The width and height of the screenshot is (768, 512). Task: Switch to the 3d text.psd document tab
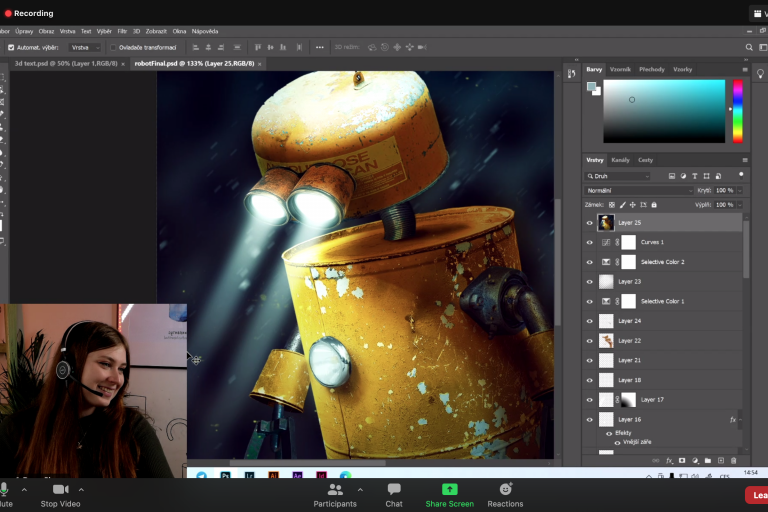pyautogui.click(x=65, y=63)
